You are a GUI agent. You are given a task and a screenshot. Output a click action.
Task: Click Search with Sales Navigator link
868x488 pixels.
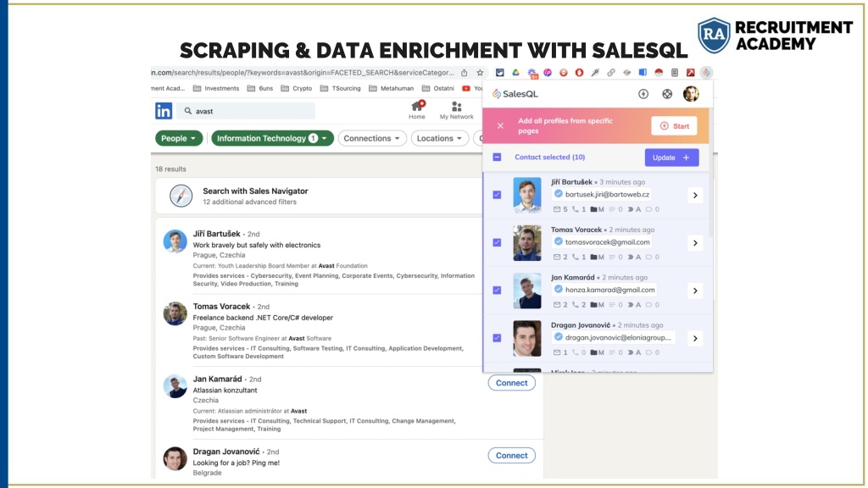[x=255, y=191]
